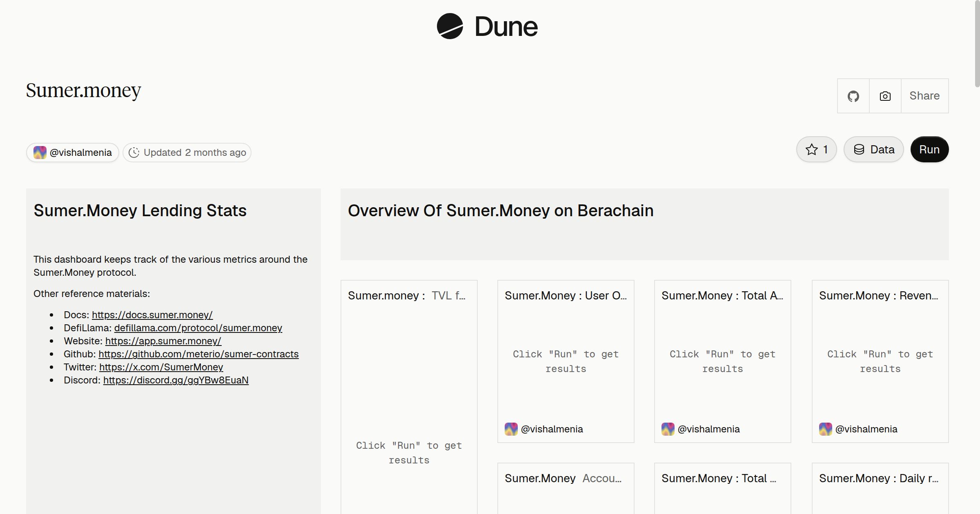
Task: Click the Sumer.Money Lending Stats heading
Action: (x=140, y=210)
